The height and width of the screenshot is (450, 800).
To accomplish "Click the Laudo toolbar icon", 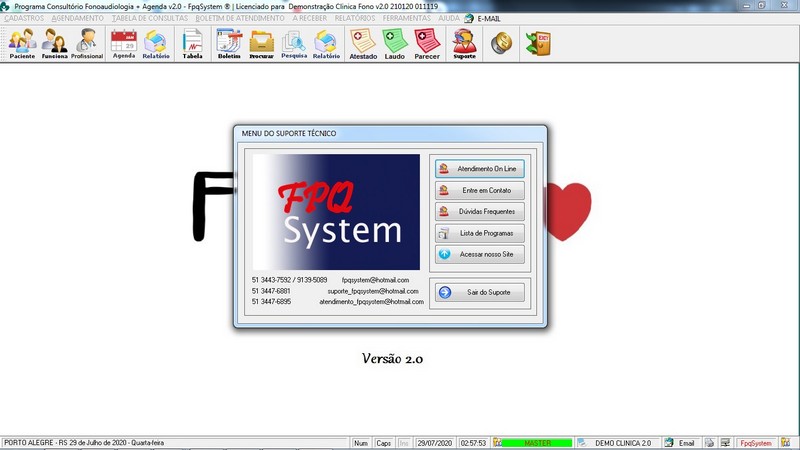I will click(x=395, y=43).
